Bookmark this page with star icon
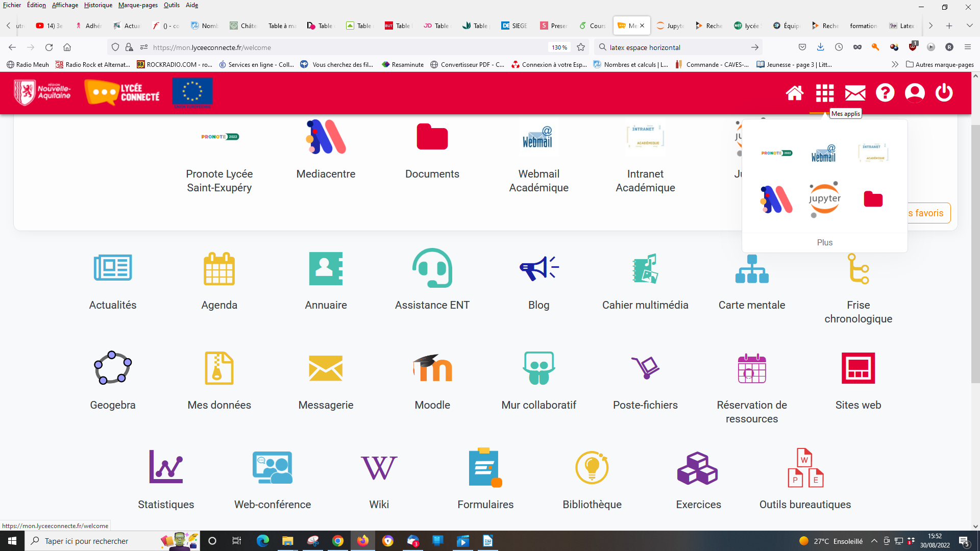Image resolution: width=980 pixels, height=551 pixels. coord(581,47)
